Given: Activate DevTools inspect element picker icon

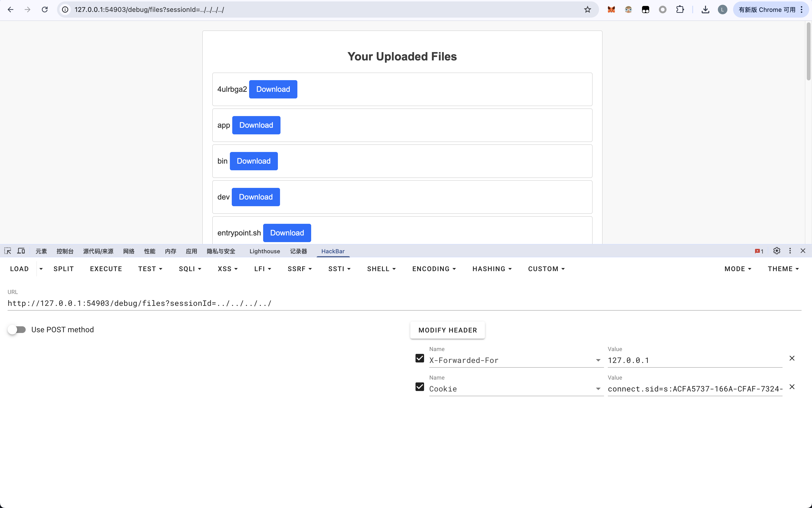Looking at the screenshot, I should 8,251.
